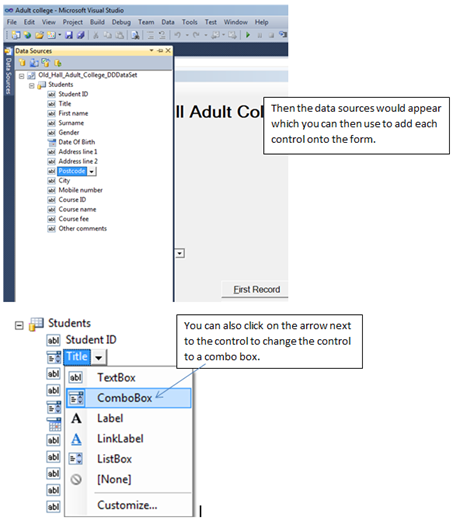Click the Find in Files toolbar icon

[x=135, y=35]
